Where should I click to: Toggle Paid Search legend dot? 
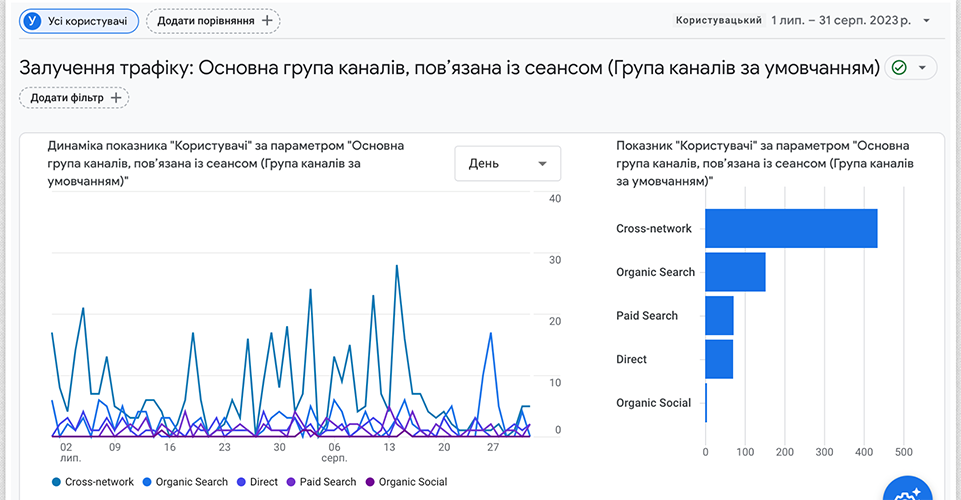[291, 482]
